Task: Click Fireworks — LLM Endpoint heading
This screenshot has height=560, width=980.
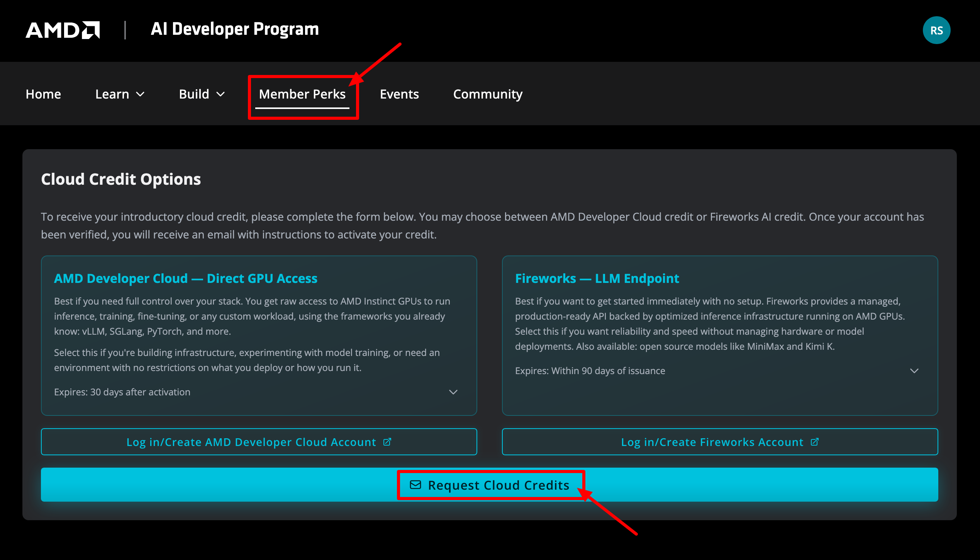Action: [x=597, y=278]
